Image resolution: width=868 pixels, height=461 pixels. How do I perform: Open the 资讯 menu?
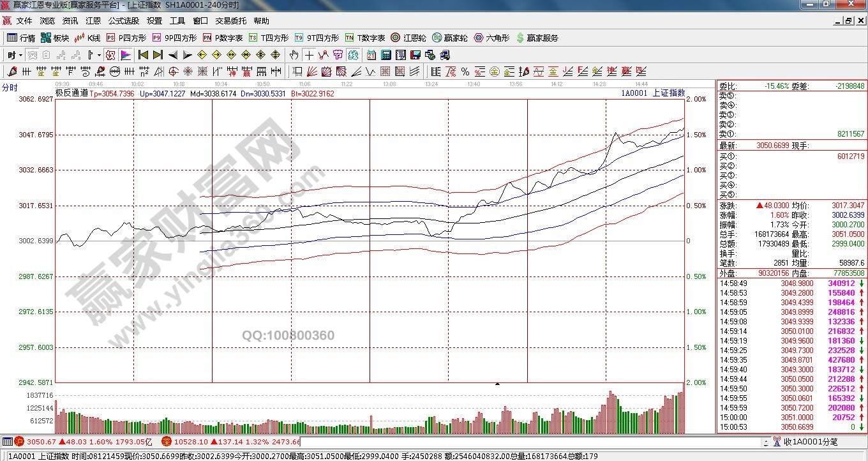click(x=70, y=20)
